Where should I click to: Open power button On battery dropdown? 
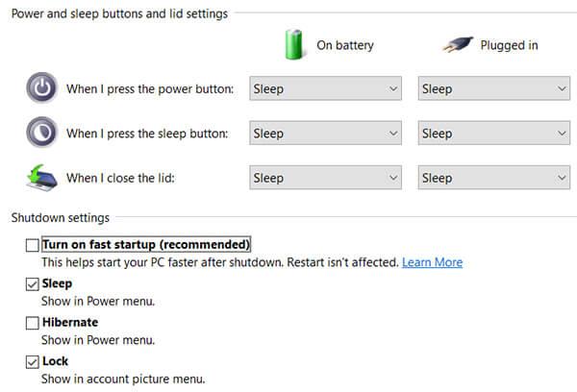tap(325, 88)
